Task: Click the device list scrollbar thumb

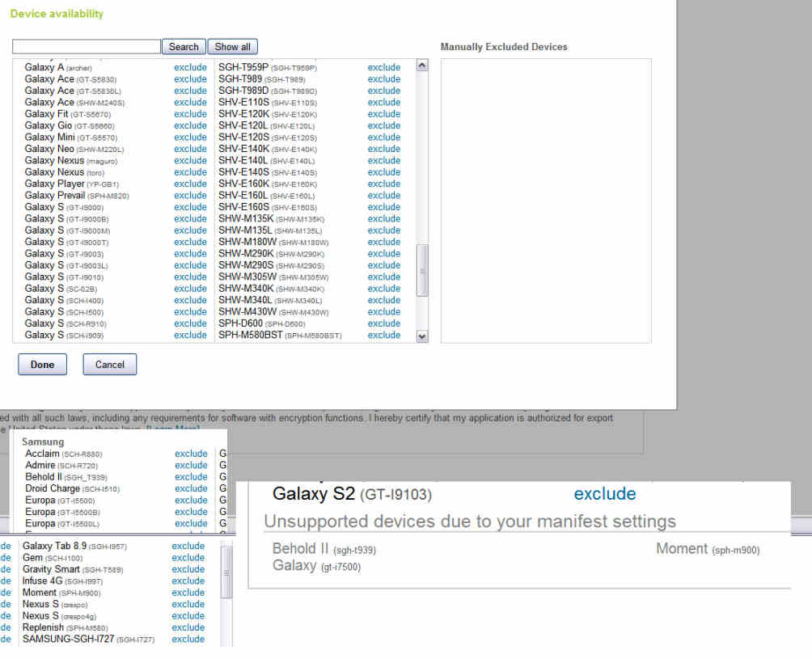Action: [x=422, y=270]
